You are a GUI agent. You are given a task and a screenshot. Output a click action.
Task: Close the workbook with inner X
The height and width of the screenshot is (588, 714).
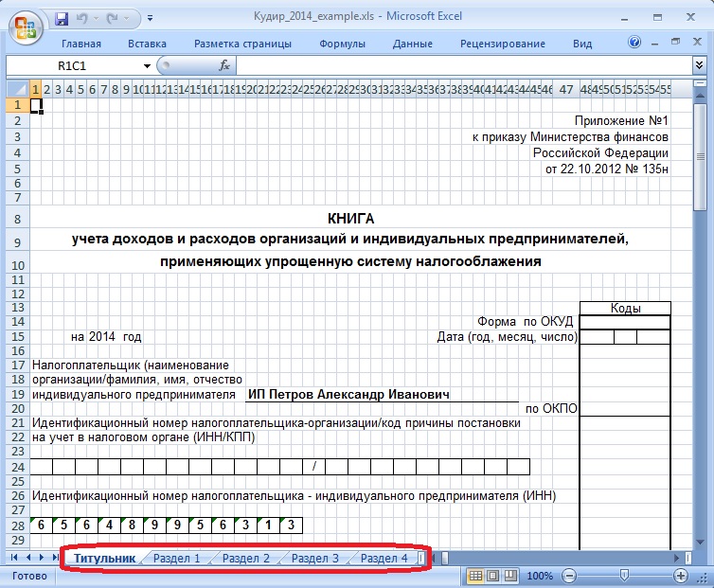(697, 42)
